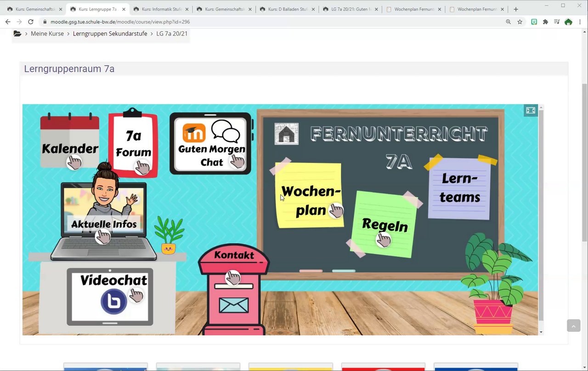Switch to Kurs: Informatik Stufe tab

click(161, 9)
